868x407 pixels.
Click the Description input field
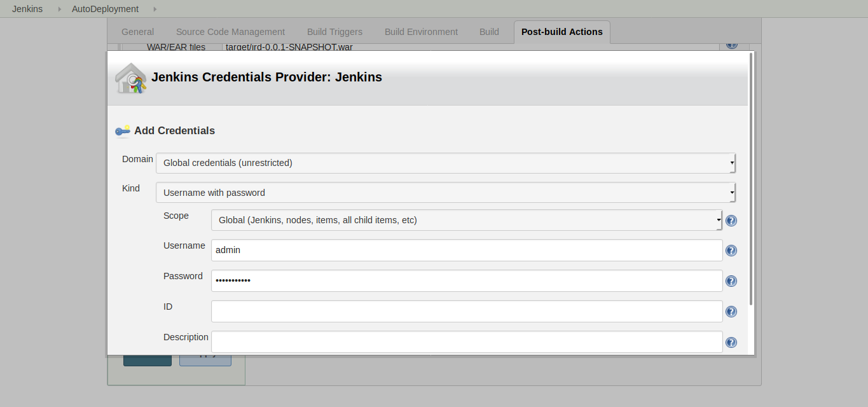467,341
